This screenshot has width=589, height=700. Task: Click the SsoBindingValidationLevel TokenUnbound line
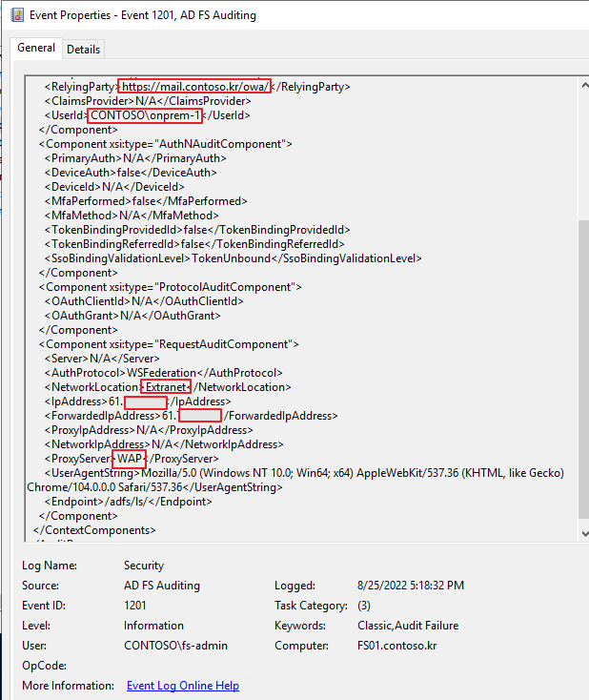point(233,258)
